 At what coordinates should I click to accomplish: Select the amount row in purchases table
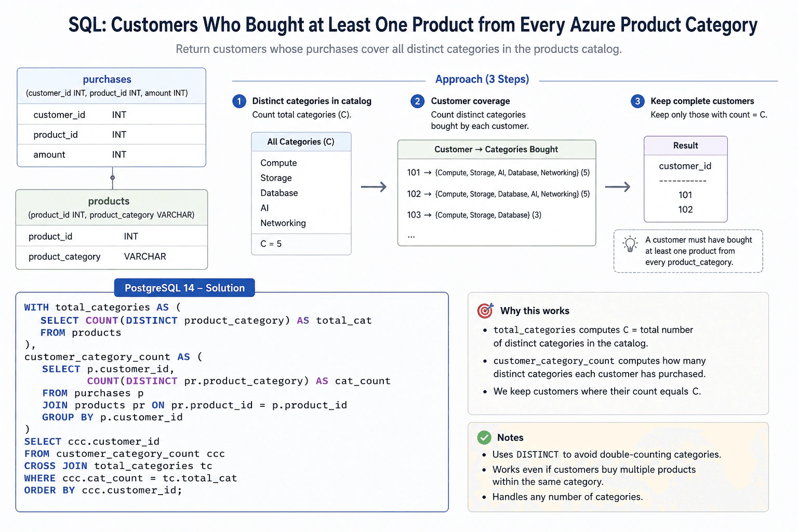click(x=112, y=154)
